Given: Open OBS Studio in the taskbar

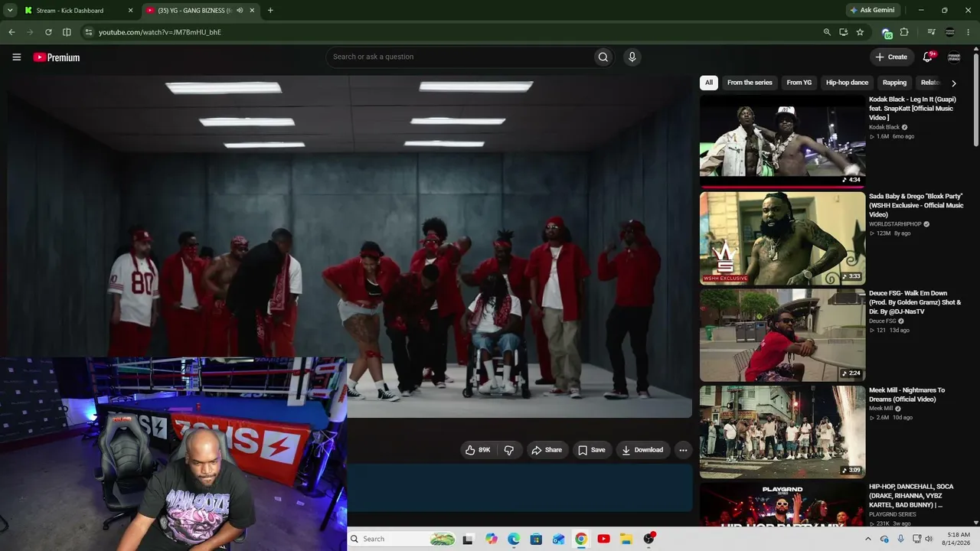Looking at the screenshot, I should point(648,539).
